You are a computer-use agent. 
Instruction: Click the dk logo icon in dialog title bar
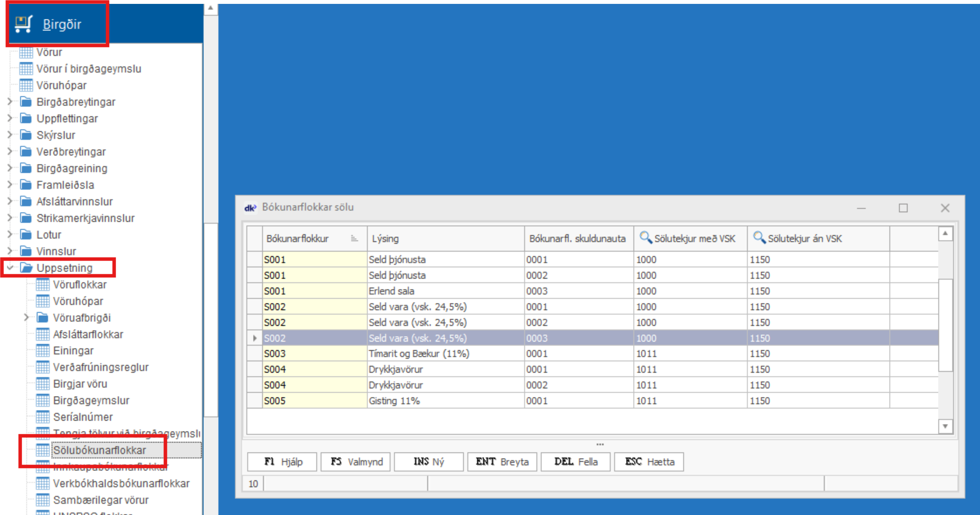coord(250,208)
